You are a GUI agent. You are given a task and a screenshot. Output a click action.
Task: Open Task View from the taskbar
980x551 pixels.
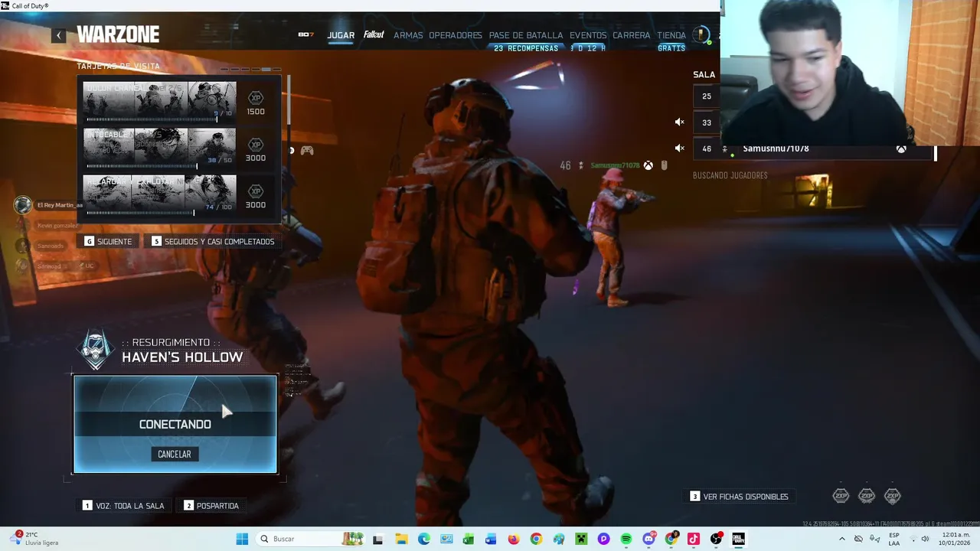(x=377, y=539)
